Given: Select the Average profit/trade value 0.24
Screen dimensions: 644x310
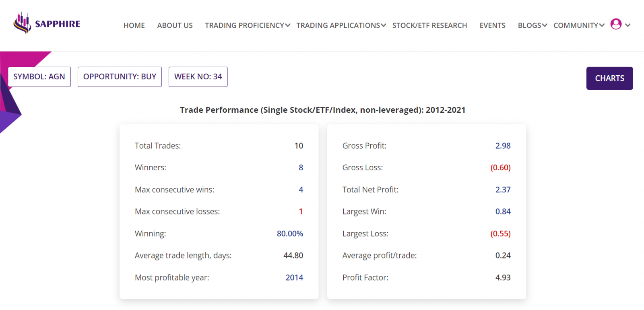Looking at the screenshot, I should pyautogui.click(x=503, y=255).
